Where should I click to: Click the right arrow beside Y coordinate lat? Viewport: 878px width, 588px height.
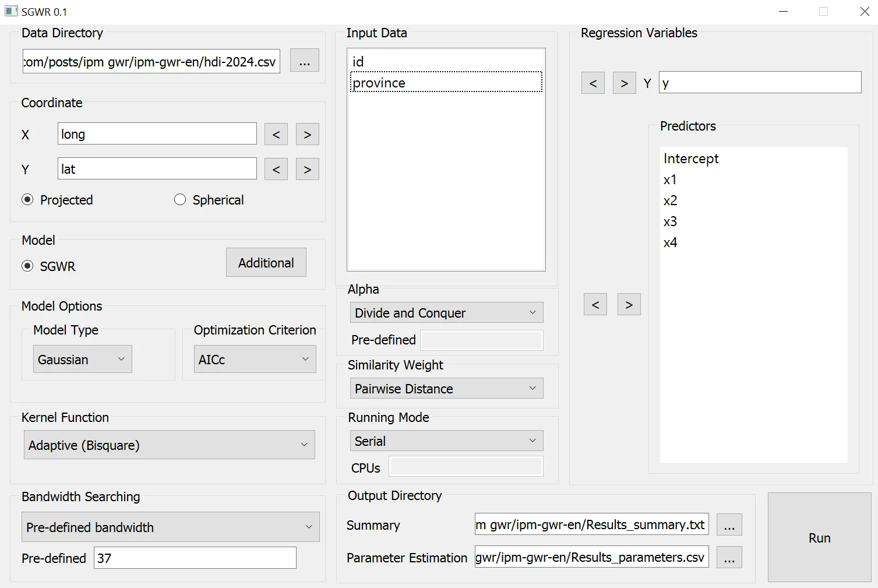pyautogui.click(x=307, y=170)
